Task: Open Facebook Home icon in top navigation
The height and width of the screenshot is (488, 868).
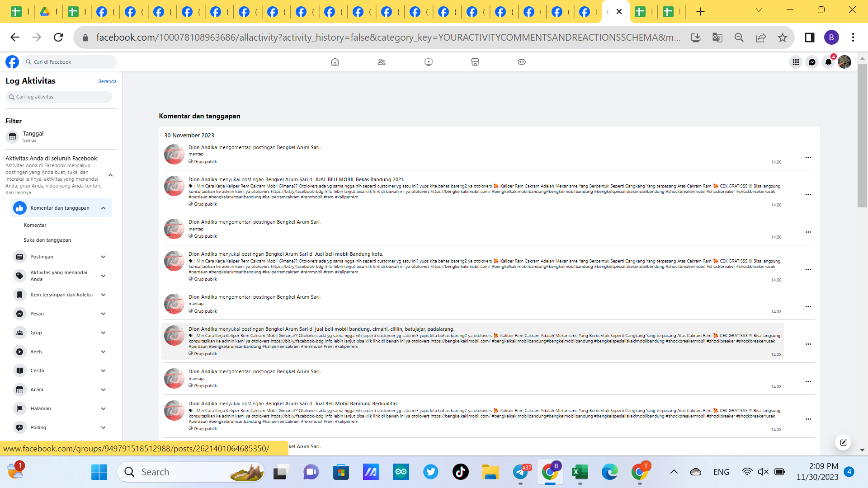Action: [335, 62]
